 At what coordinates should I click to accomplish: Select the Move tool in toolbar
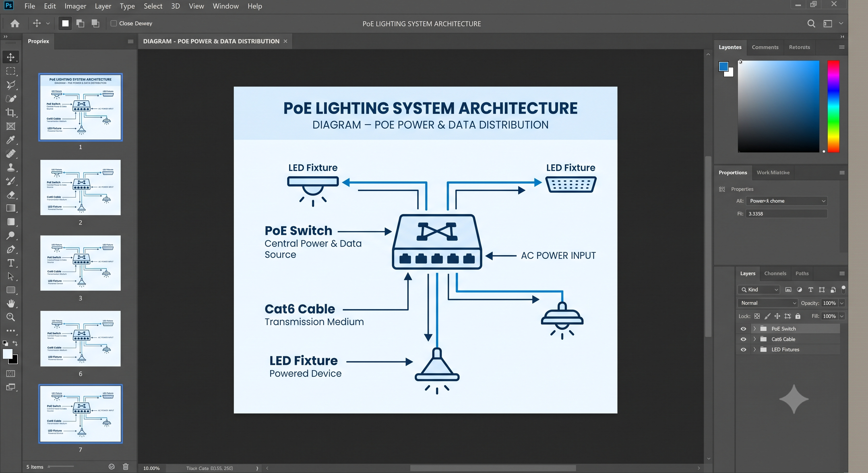coord(11,57)
